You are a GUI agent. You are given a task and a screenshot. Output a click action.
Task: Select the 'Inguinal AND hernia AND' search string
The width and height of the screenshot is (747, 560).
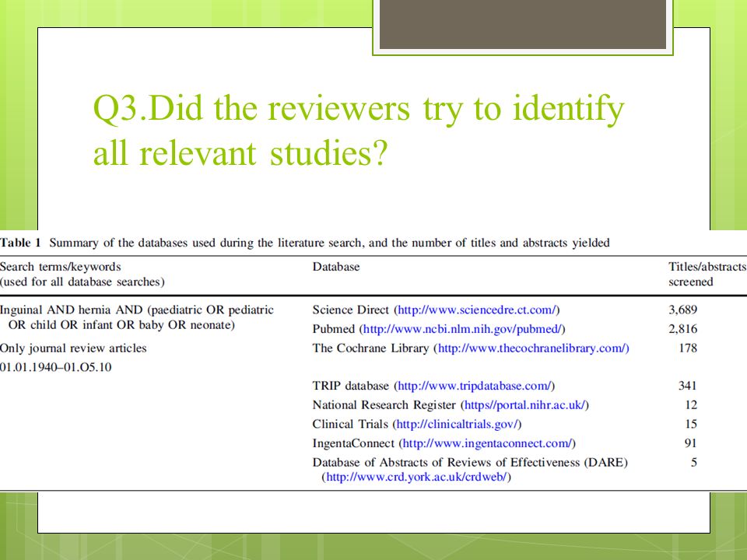click(x=137, y=317)
